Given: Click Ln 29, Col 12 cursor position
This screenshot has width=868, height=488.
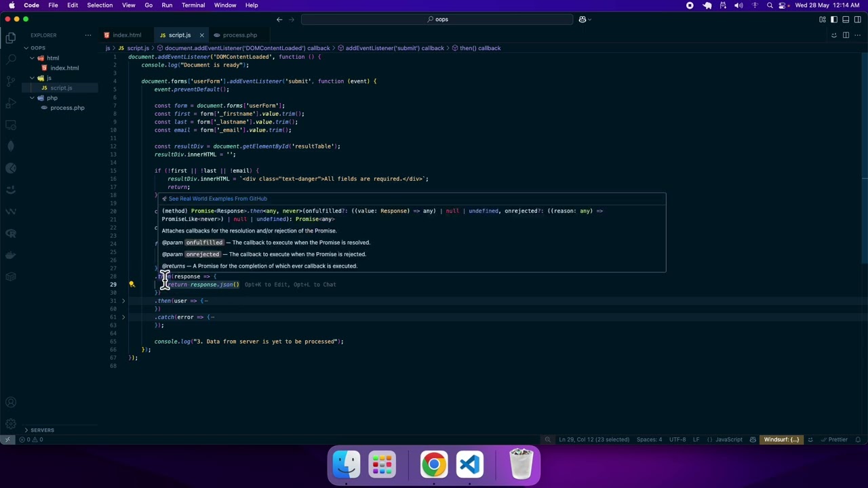Looking at the screenshot, I should click(x=594, y=440).
